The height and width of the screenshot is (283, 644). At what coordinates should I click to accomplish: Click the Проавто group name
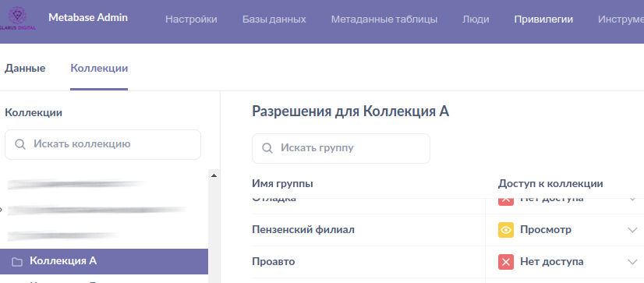[x=273, y=262]
